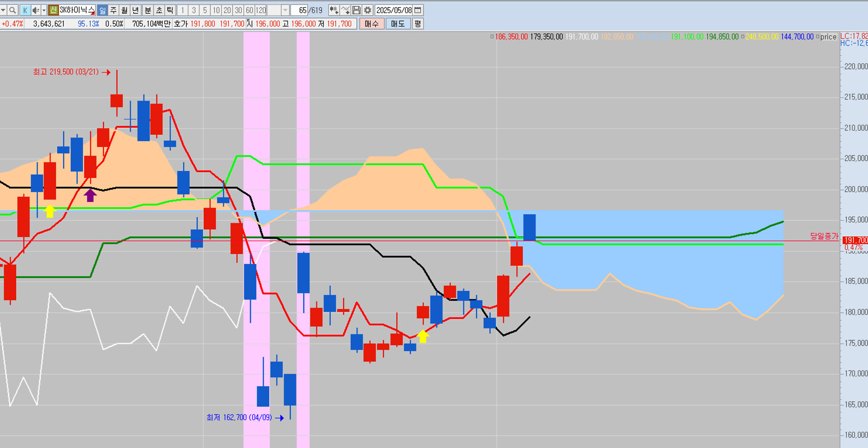Open the calendar date picker icon
This screenshot has height=448, width=868.
pyautogui.click(x=418, y=10)
